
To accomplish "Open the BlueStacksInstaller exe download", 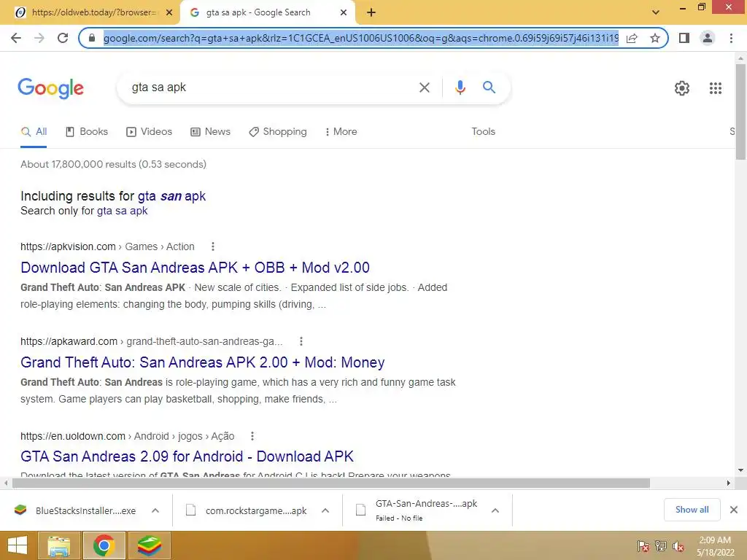I will pyautogui.click(x=76, y=510).
